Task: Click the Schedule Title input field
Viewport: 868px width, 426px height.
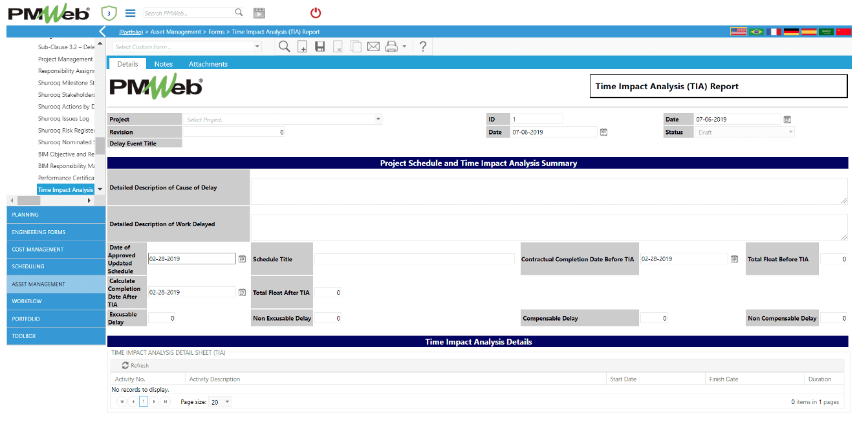Action: 414,259
